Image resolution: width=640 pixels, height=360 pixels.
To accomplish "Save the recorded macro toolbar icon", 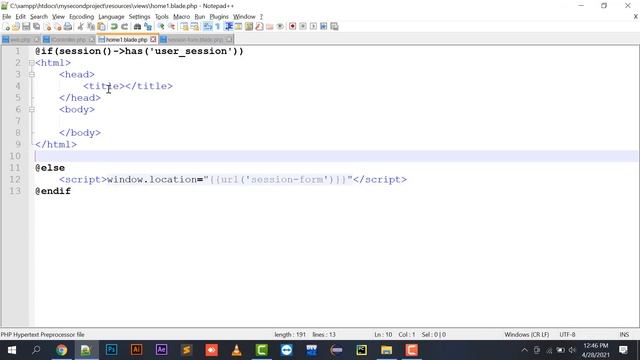I will coord(334,27).
